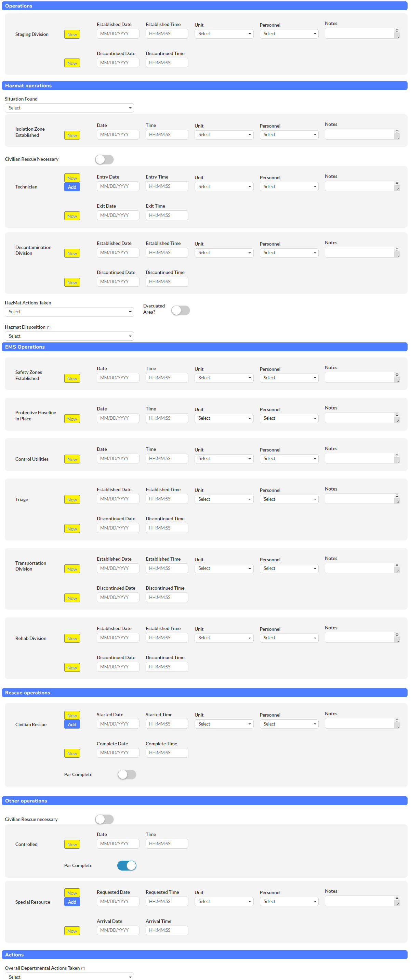411x980 pixels.
Task: Focus Special Resource Arrival Time field
Action: click(167, 930)
